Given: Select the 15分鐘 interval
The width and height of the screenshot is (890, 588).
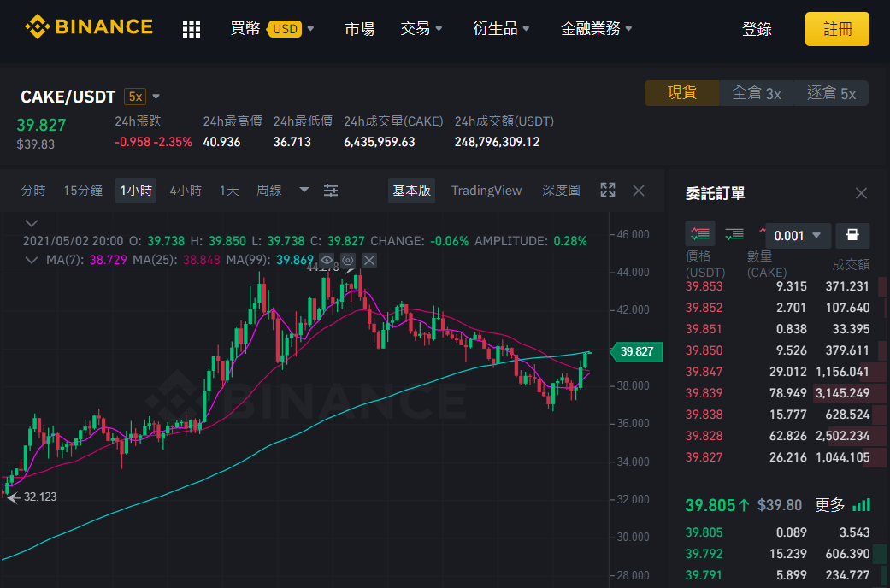Looking at the screenshot, I should pyautogui.click(x=83, y=190).
